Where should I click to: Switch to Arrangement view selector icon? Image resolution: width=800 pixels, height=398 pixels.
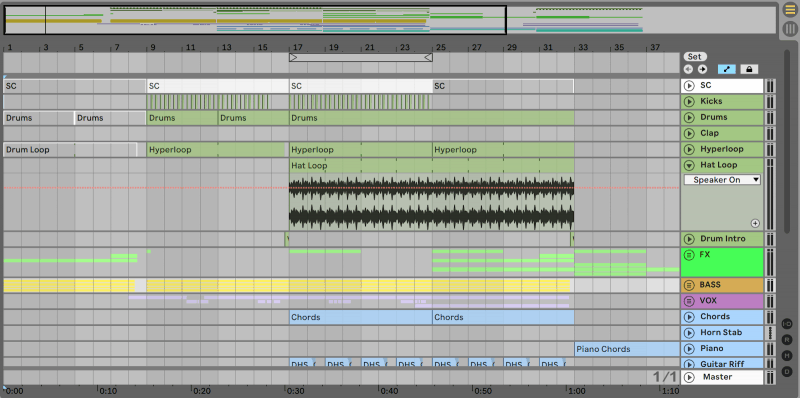[x=790, y=10]
